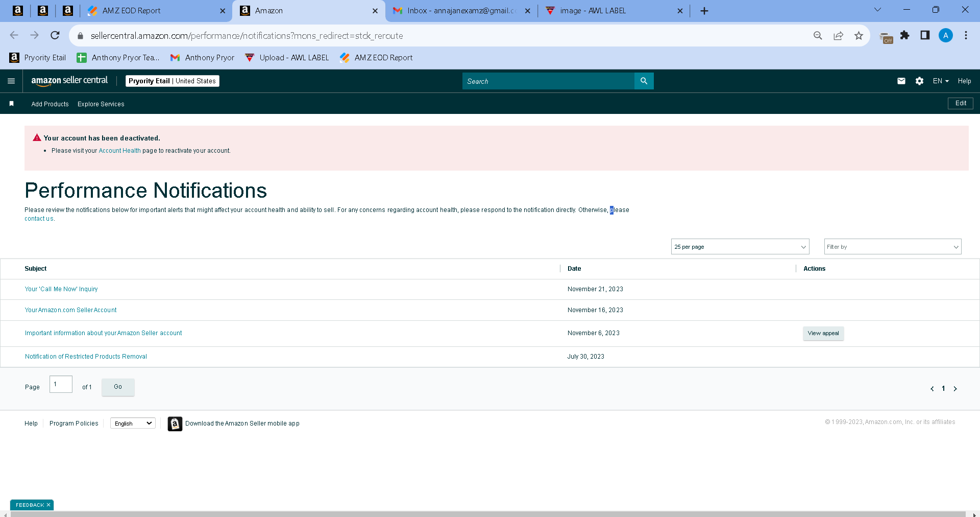Open the Anthony Pryor Gmail bookmark
The height and width of the screenshot is (517, 980).
tap(203, 58)
